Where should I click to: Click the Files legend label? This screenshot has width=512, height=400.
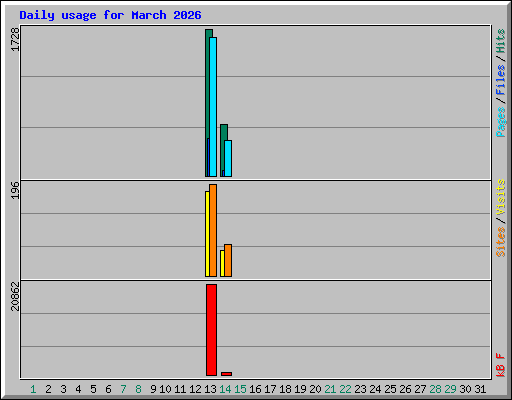pyautogui.click(x=501, y=80)
